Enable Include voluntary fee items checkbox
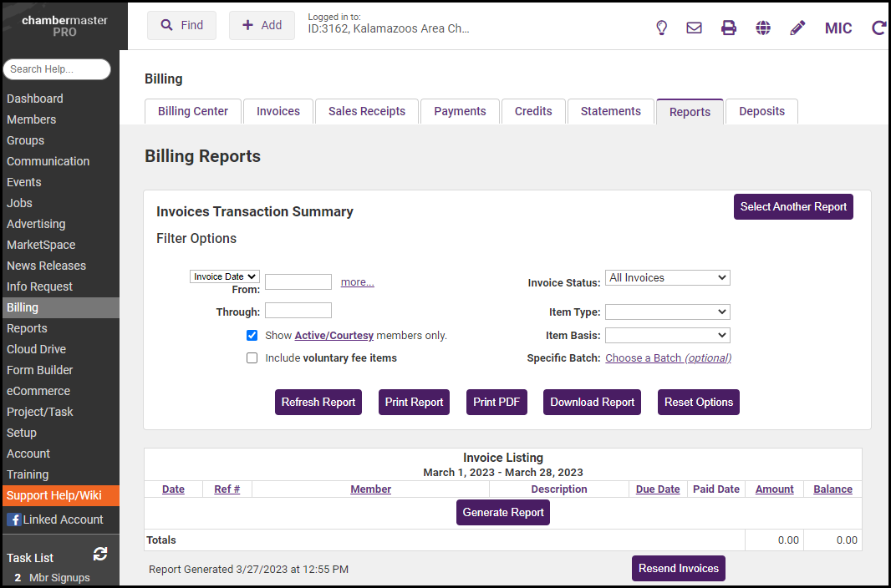The width and height of the screenshot is (891, 588). pyautogui.click(x=252, y=358)
